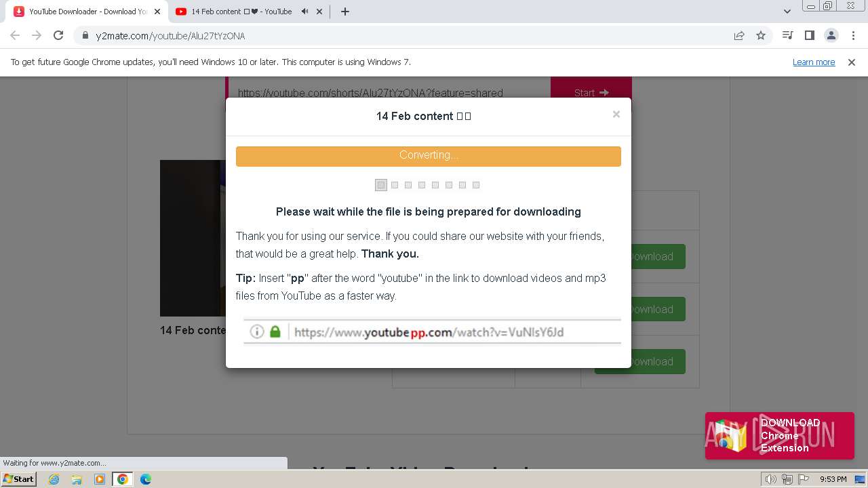Viewport: 868px width, 488px height.
Task: Click the youtubepp.com example URL image
Action: [x=432, y=332]
